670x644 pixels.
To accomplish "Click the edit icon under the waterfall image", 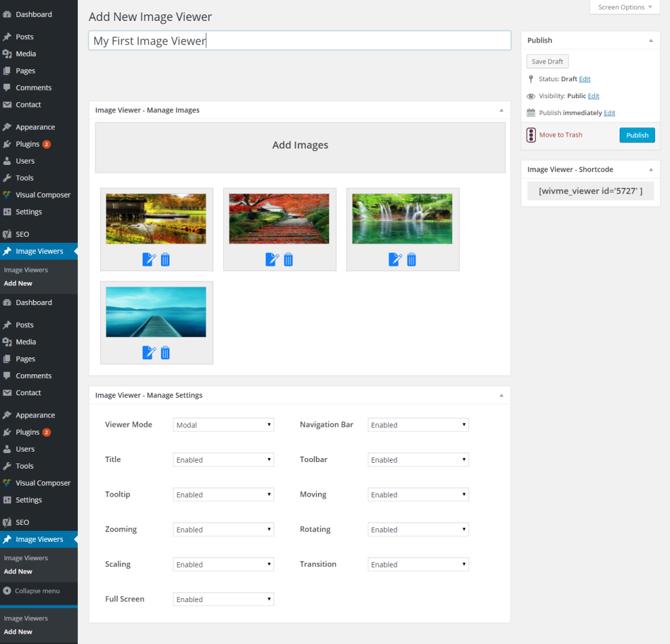I will click(395, 259).
